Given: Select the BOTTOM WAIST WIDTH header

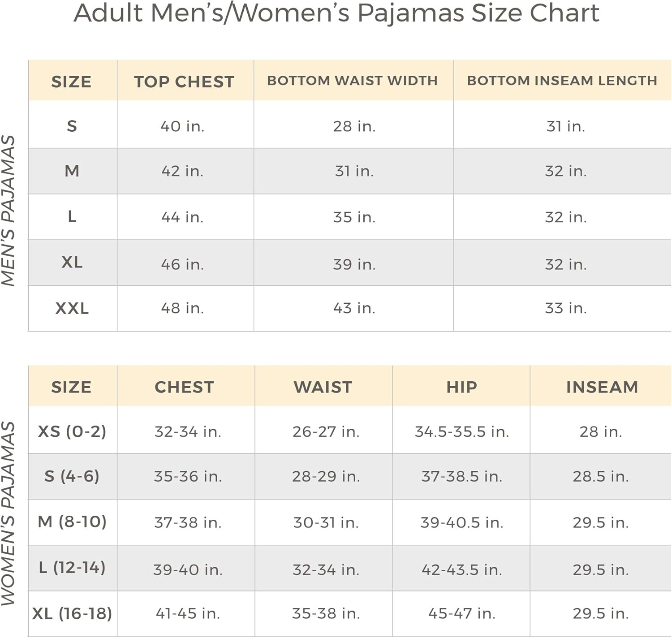Looking at the screenshot, I should (353, 81).
